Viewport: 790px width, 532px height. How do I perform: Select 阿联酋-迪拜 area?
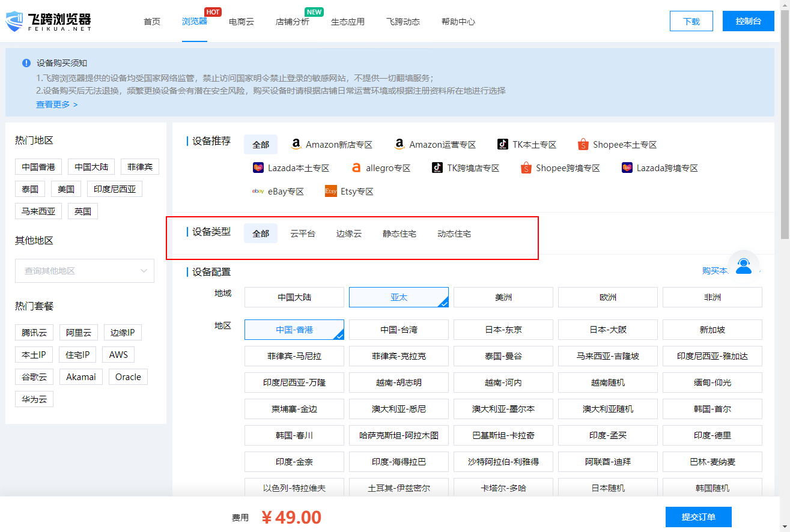tap(608, 462)
